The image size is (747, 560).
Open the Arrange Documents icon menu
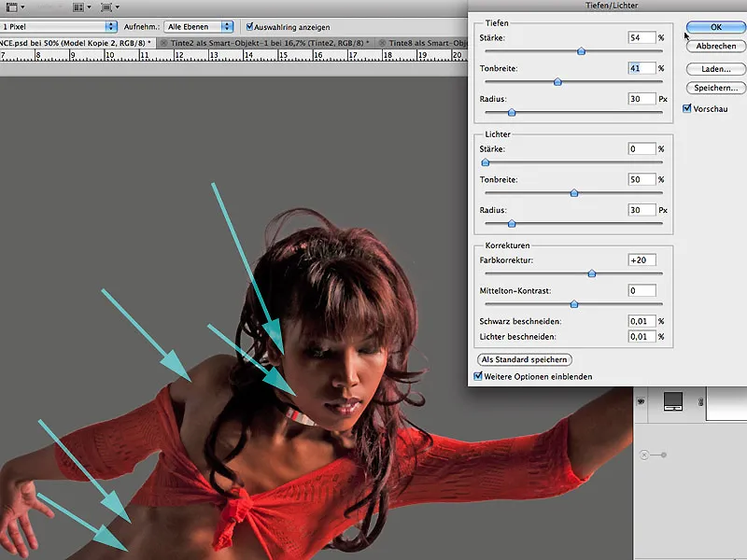click(x=81, y=7)
